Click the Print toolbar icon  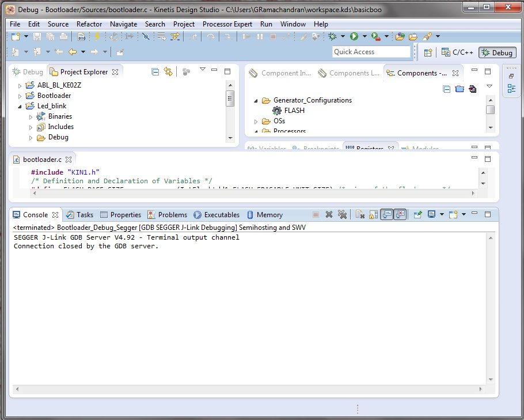pos(63,36)
